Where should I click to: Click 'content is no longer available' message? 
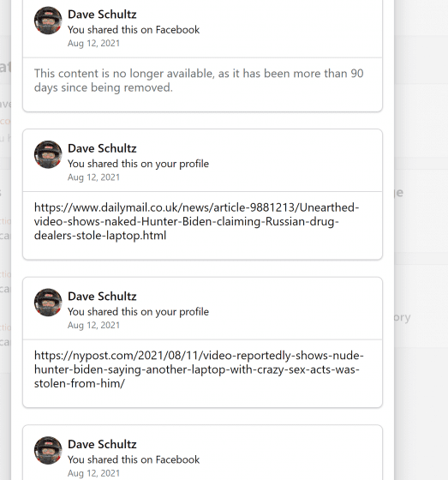[199, 81]
